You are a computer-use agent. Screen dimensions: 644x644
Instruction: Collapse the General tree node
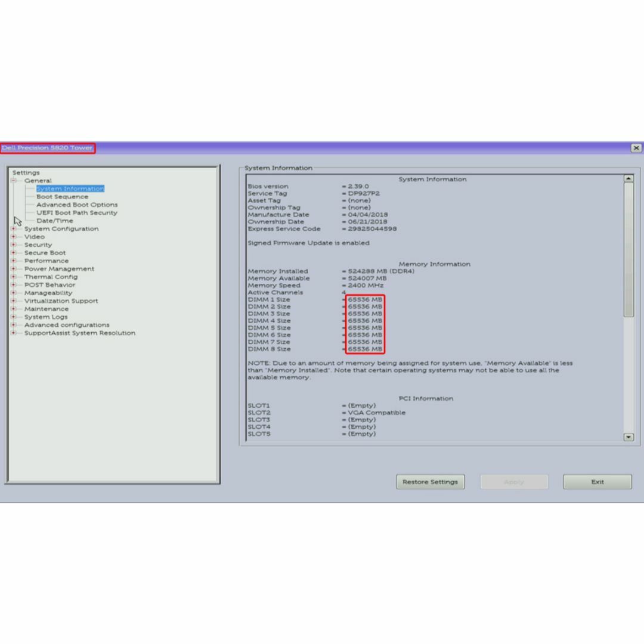point(14,180)
